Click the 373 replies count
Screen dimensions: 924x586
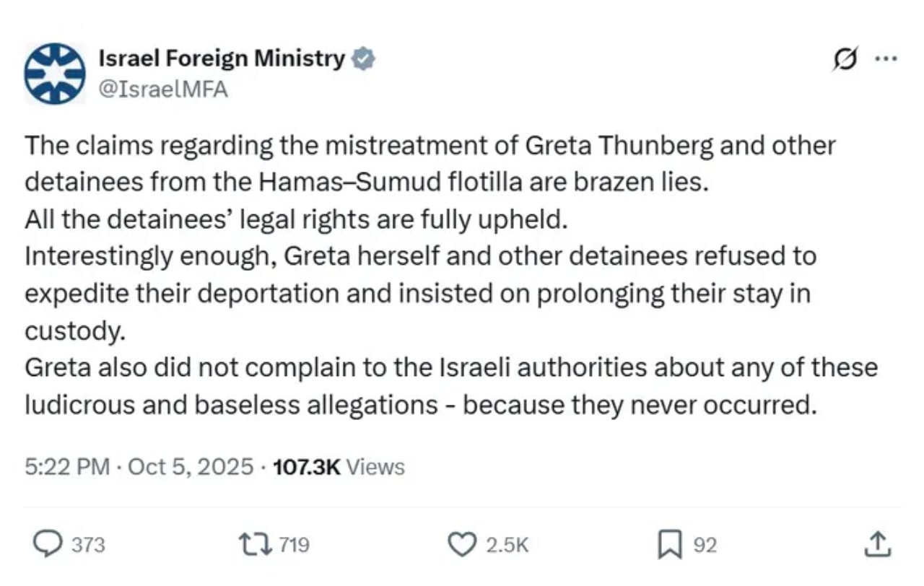click(x=88, y=545)
